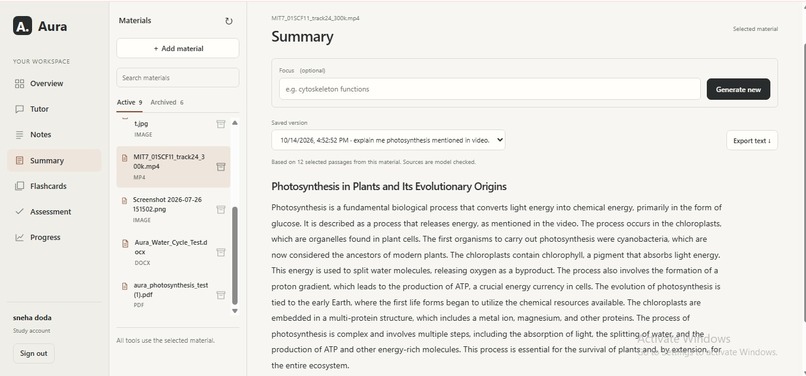Archive Screenshot 2026-07-26 151502.png material
Viewport: 806px width, 376px height.
click(x=221, y=209)
